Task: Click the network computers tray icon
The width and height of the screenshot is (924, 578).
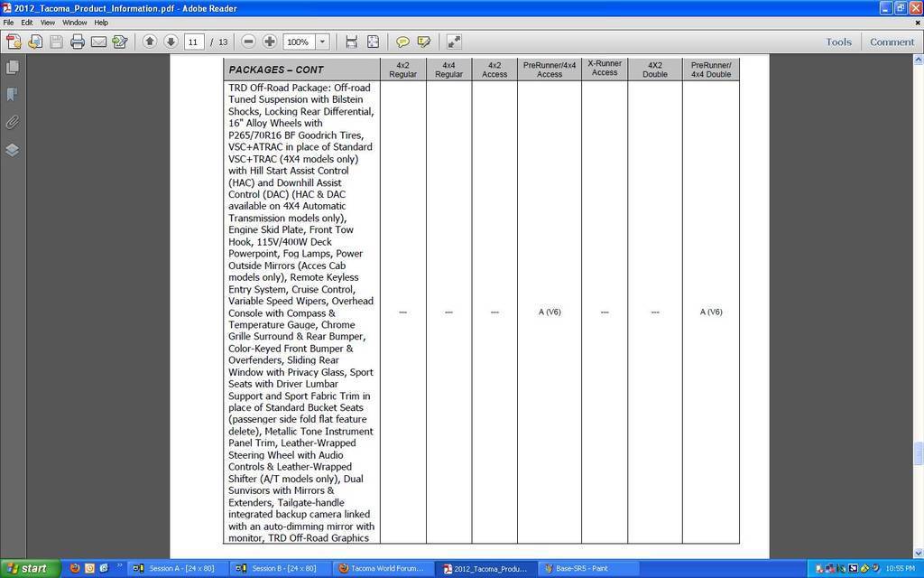Action: [830, 569]
